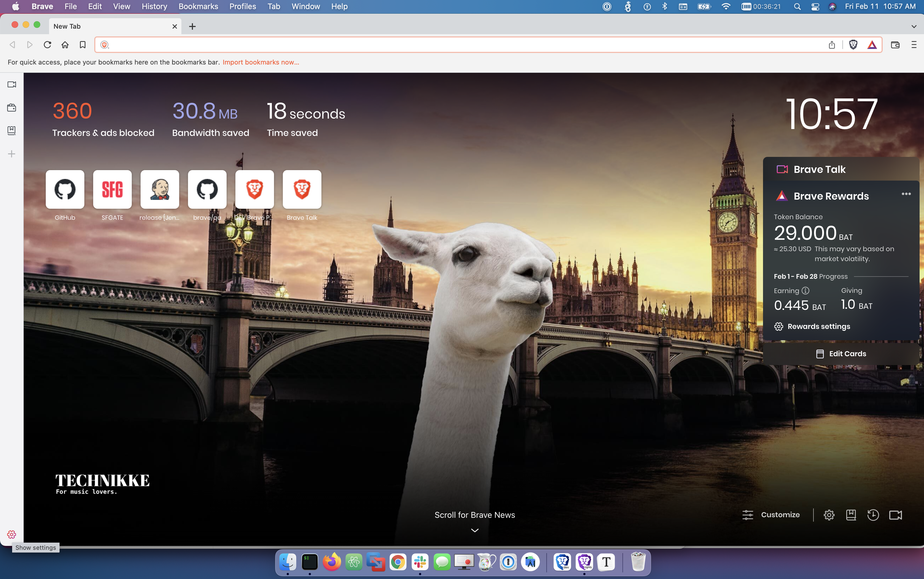
Task: Open history icon in bottom-right corner
Action: coord(873,515)
